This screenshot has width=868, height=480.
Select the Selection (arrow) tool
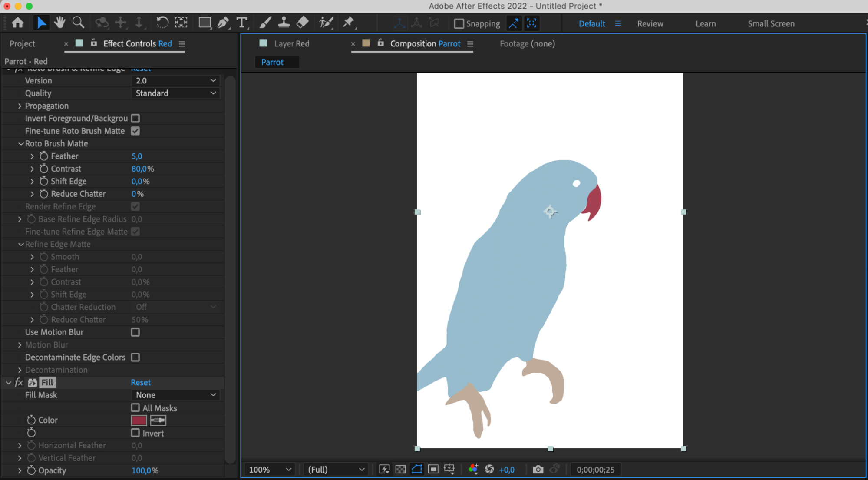[41, 23]
